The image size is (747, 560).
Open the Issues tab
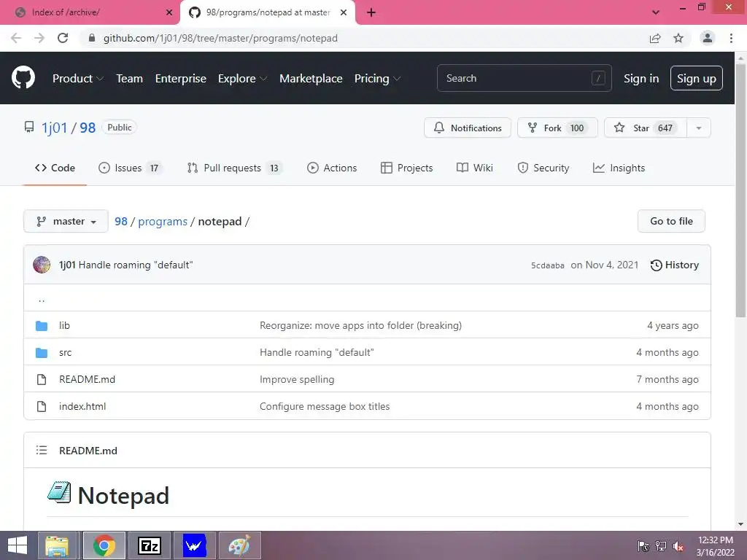pyautogui.click(x=130, y=168)
